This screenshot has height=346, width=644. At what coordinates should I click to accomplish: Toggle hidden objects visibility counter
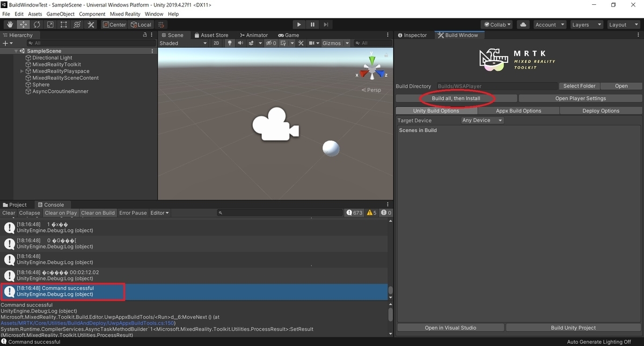pyautogui.click(x=270, y=43)
